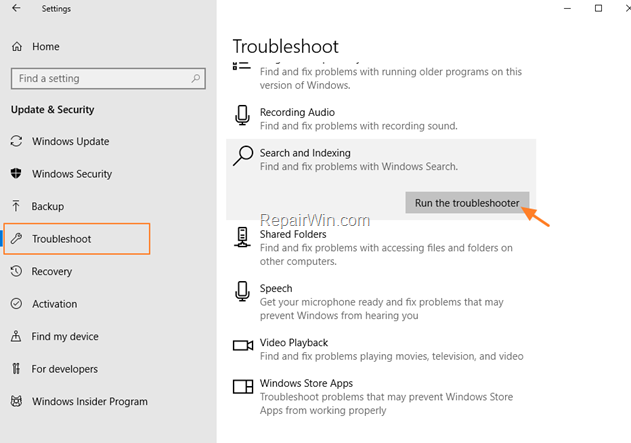Click the Windows Store Apps description text
The width and height of the screenshot is (631, 443).
(x=386, y=404)
